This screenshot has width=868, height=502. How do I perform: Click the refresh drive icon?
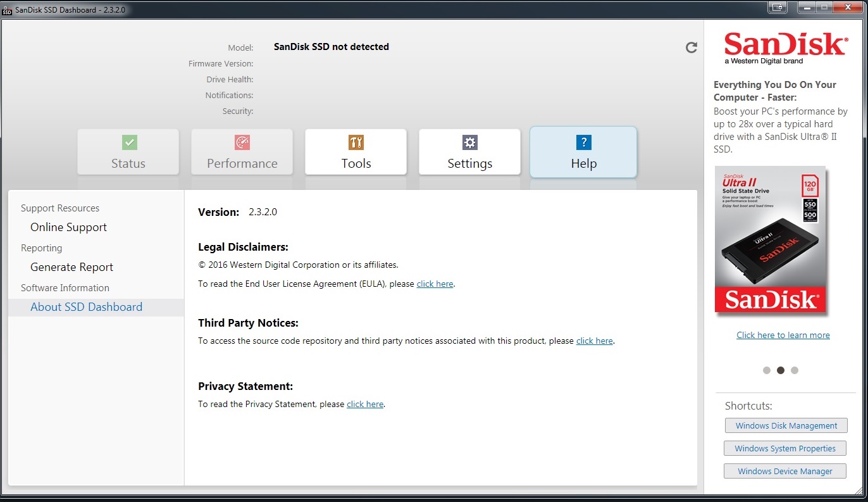691,47
